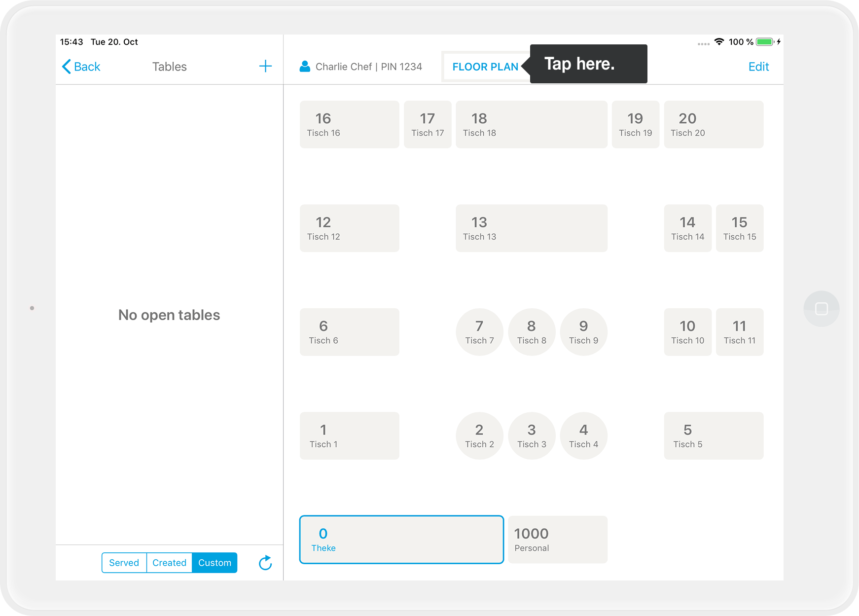This screenshot has width=859, height=616.
Task: Open table Tisch 5
Action: pyautogui.click(x=714, y=436)
